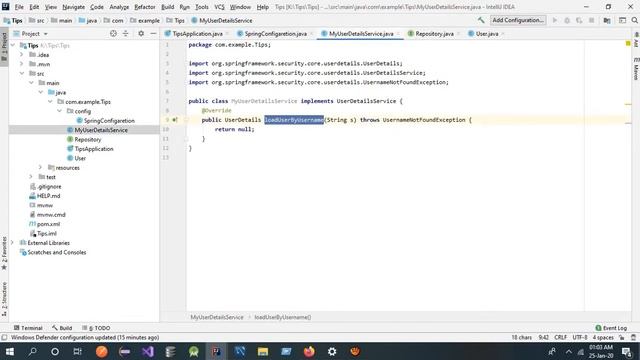640x360 pixels.
Task: Open the Refactor menu
Action: (144, 7)
